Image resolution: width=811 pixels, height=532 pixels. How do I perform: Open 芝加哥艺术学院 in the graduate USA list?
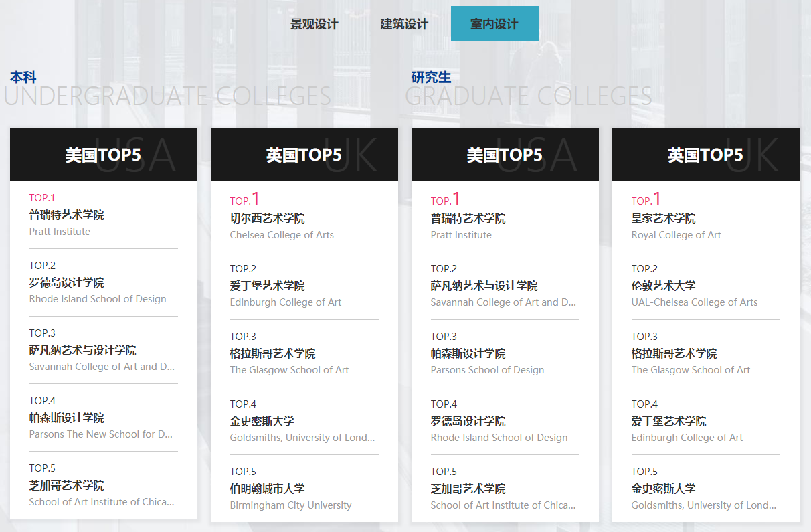point(468,489)
